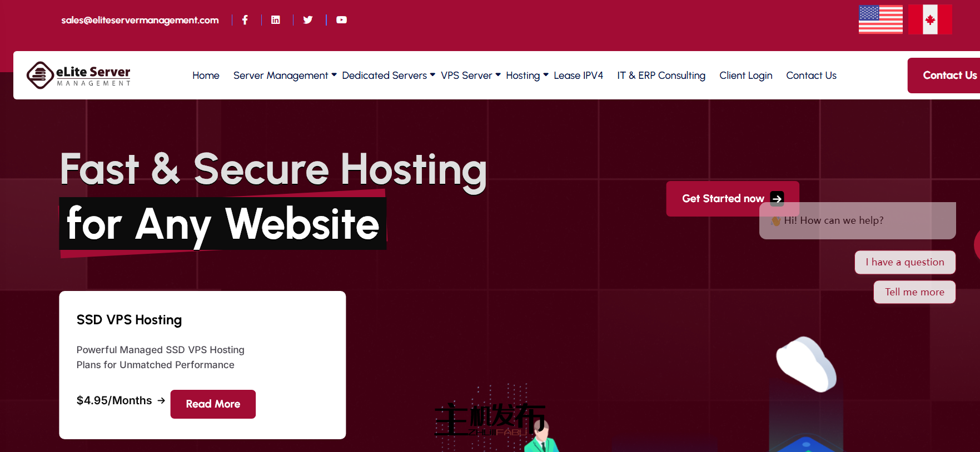This screenshot has height=452, width=980.
Task: Expand the Hosting dropdown menu
Action: (x=527, y=76)
